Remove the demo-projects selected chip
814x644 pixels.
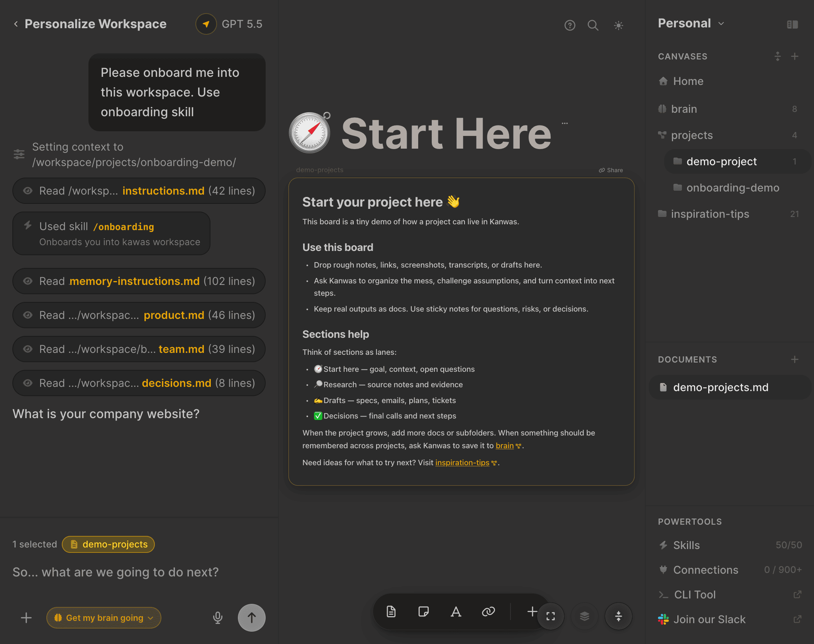click(x=108, y=544)
